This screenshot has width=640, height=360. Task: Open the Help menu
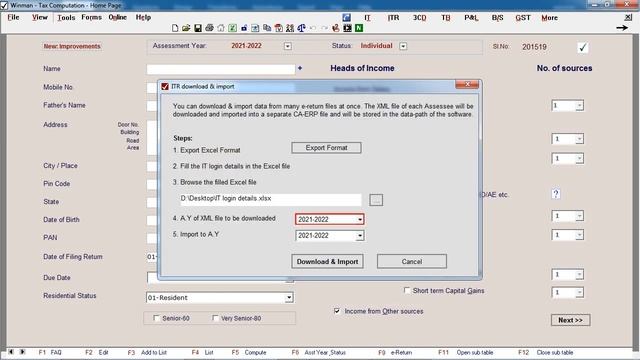click(x=143, y=17)
